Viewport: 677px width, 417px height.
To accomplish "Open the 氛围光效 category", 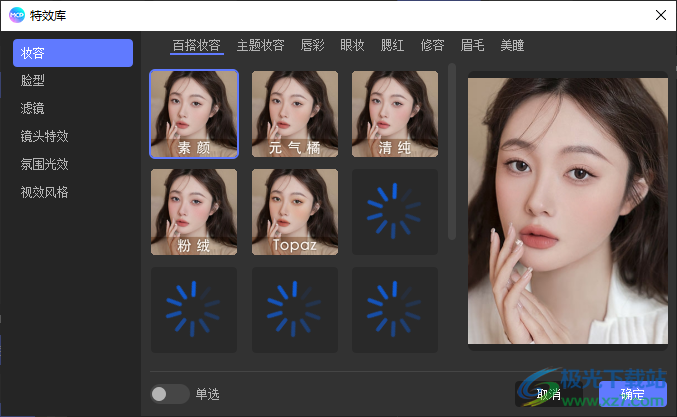I will pyautogui.click(x=44, y=164).
